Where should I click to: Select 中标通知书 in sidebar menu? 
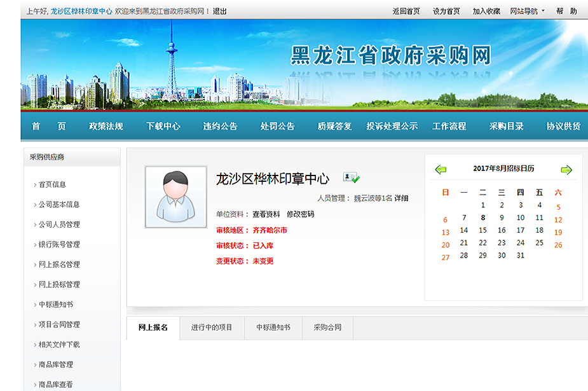tap(55, 305)
